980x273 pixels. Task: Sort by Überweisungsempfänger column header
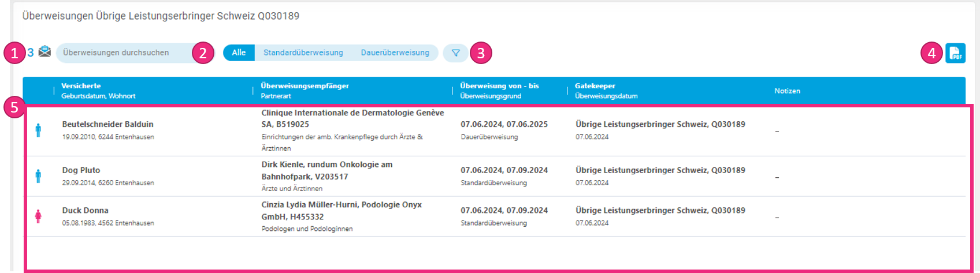point(305,85)
